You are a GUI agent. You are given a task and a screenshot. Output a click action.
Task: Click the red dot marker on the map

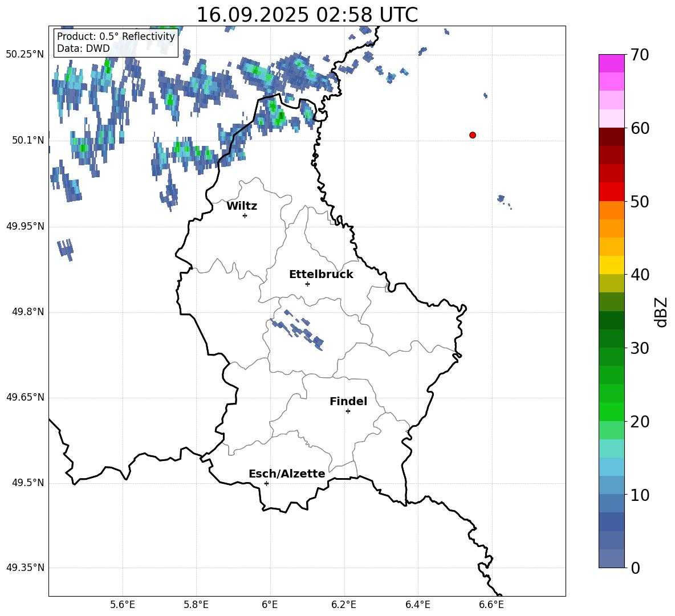coord(473,135)
